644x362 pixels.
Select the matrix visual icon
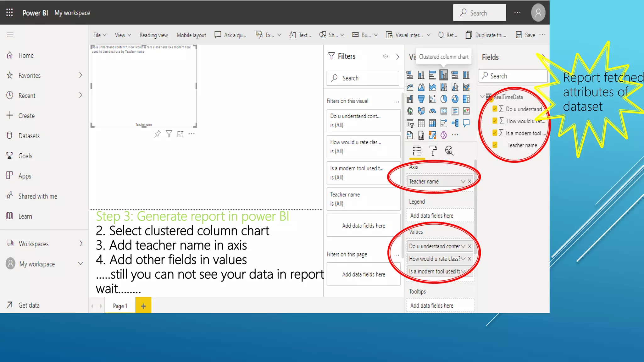point(432,123)
